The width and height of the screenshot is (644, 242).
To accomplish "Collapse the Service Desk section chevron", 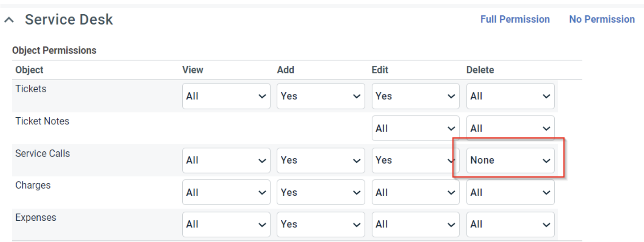I will pyautogui.click(x=10, y=20).
